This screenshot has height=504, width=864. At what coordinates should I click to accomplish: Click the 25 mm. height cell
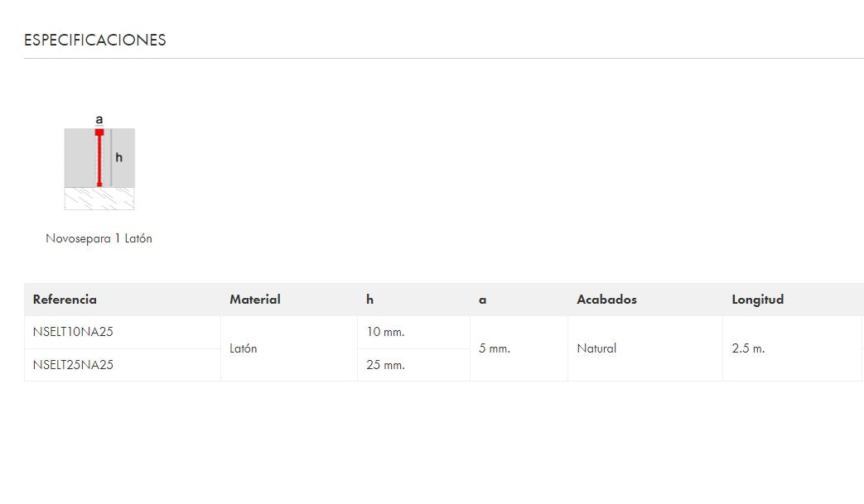click(385, 365)
